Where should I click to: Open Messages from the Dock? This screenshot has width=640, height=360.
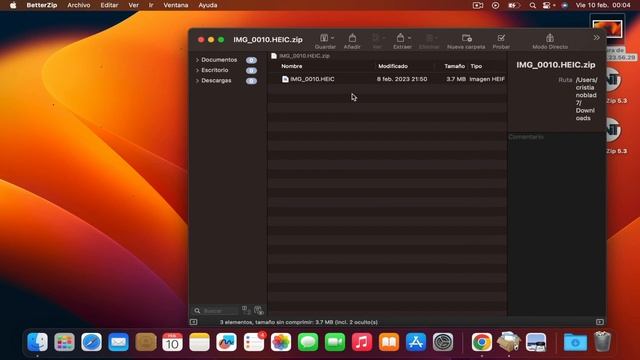(x=308, y=342)
